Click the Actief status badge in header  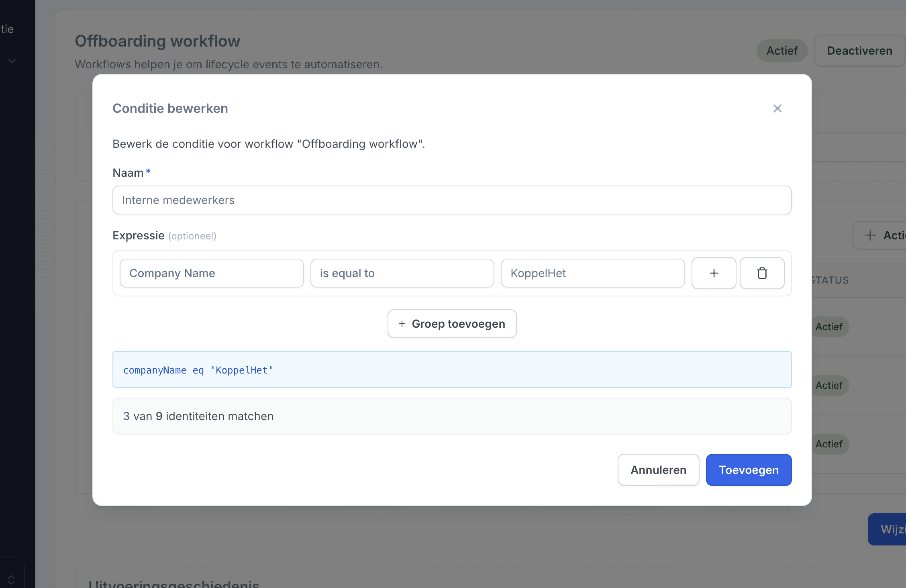782,51
